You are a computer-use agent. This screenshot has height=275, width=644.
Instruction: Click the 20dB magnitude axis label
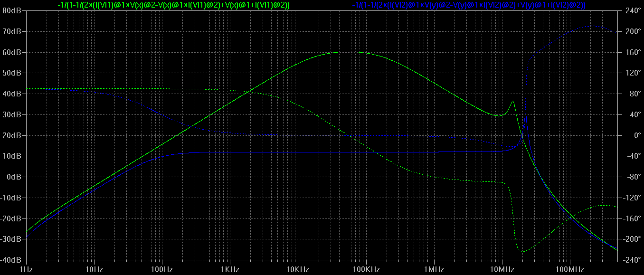(x=11, y=135)
